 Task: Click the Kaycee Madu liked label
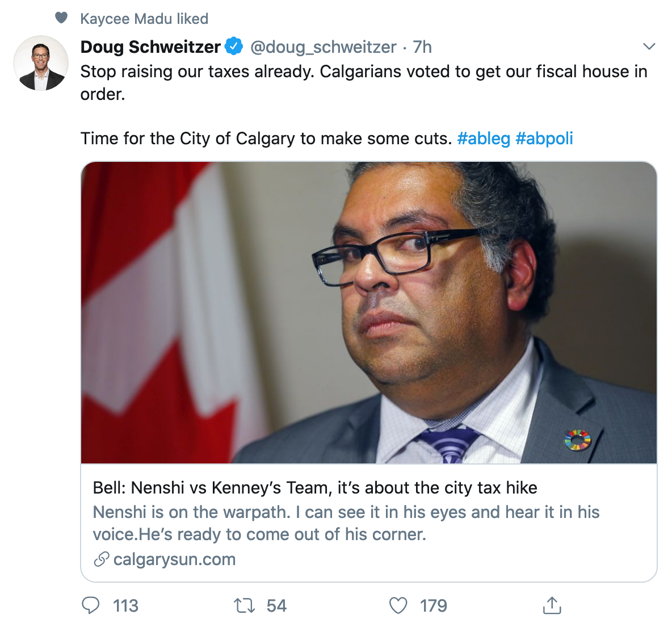tap(144, 19)
